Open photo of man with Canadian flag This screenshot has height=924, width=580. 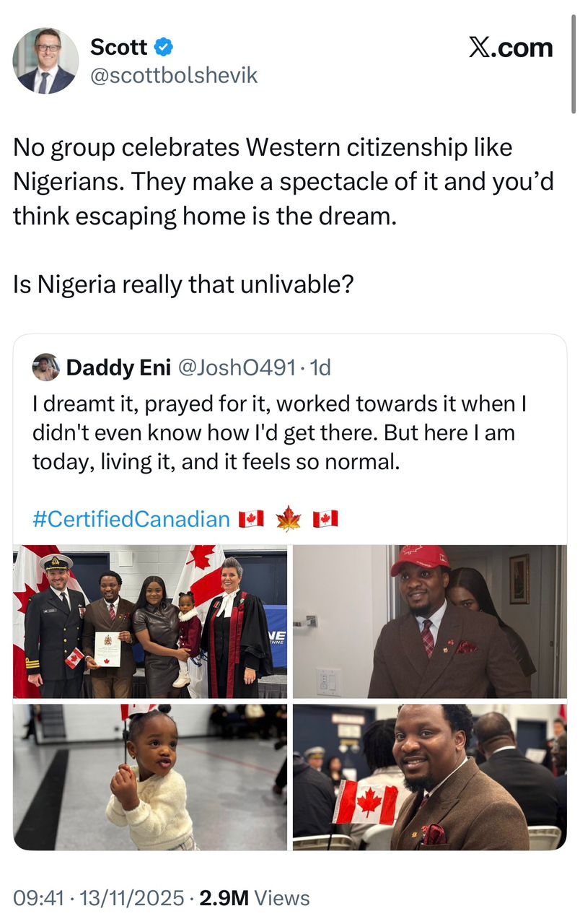(x=429, y=777)
